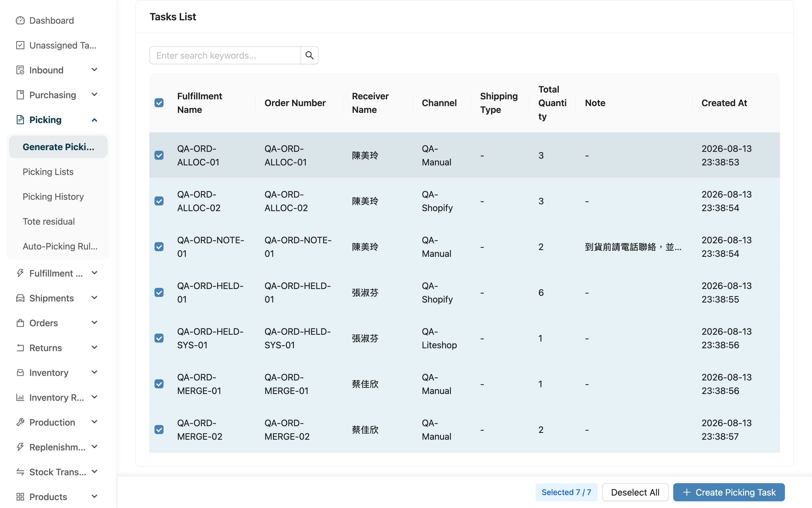Click the Inventory Reports chart icon

tap(20, 397)
